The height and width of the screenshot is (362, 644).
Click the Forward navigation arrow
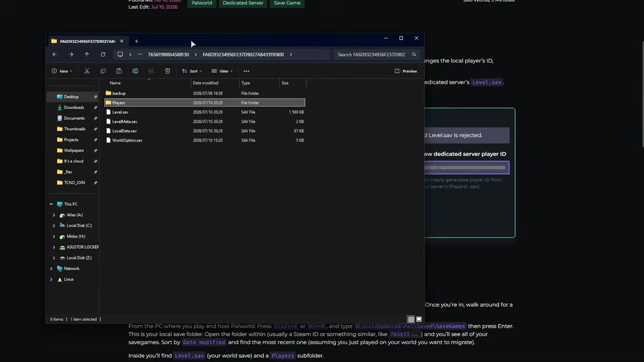pyautogui.click(x=71, y=54)
